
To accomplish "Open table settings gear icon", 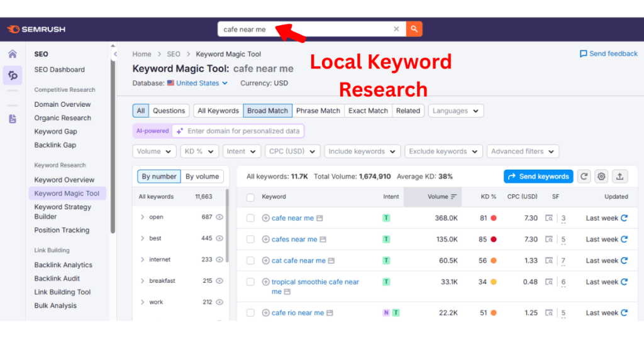I will click(x=601, y=177).
